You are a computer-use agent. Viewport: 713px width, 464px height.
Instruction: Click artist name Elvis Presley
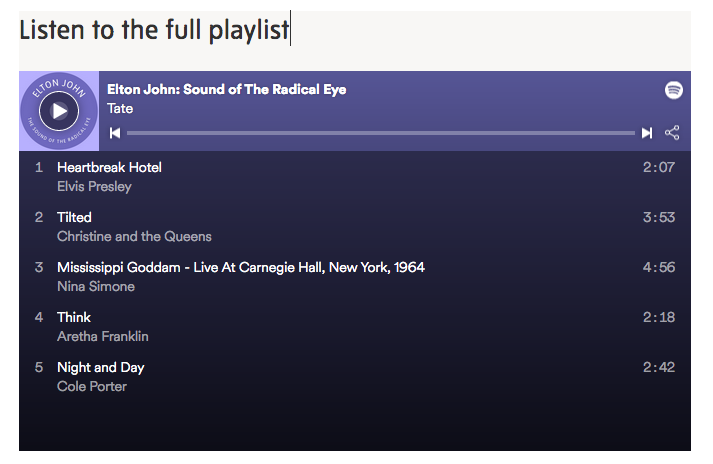pos(94,186)
